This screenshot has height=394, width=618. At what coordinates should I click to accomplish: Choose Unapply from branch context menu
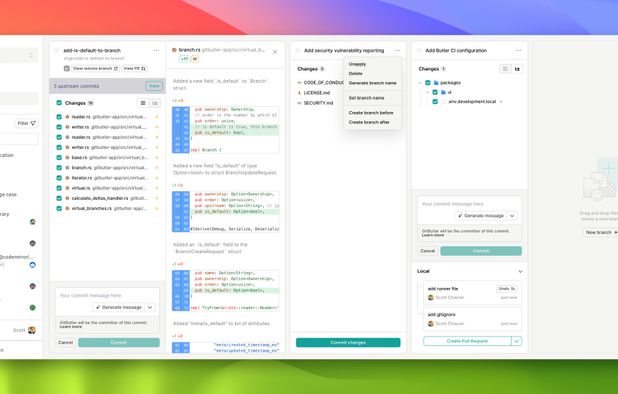coord(357,64)
